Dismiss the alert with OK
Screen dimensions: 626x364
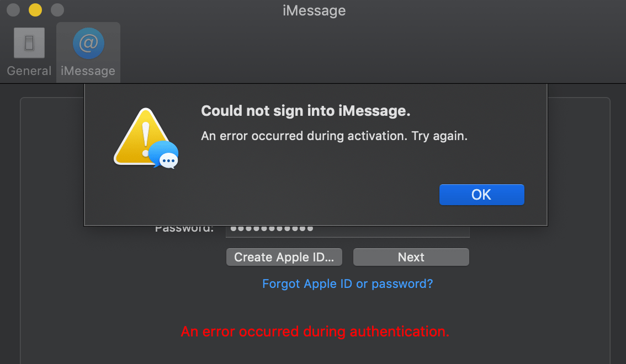pos(481,195)
